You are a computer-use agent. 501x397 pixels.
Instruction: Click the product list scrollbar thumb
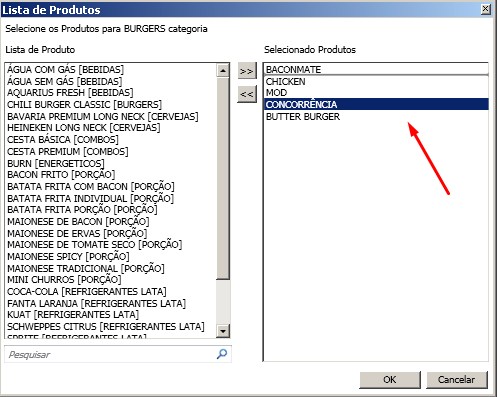tap(223, 178)
